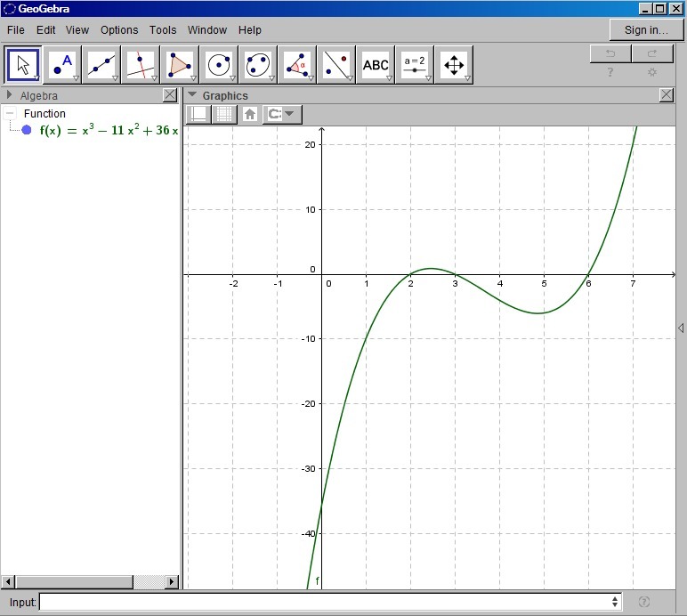Select the ABC Insert Text tool

point(376,65)
